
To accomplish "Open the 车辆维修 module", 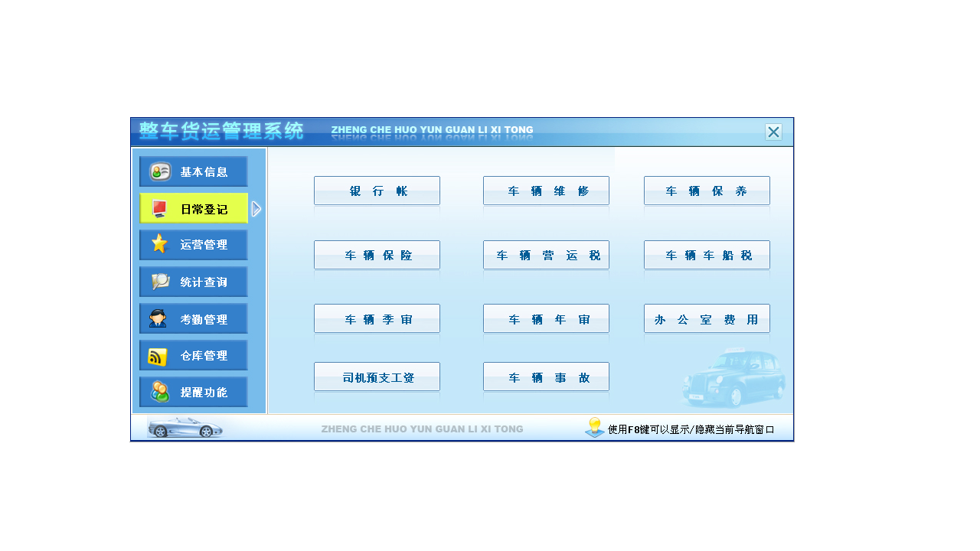I will [546, 191].
